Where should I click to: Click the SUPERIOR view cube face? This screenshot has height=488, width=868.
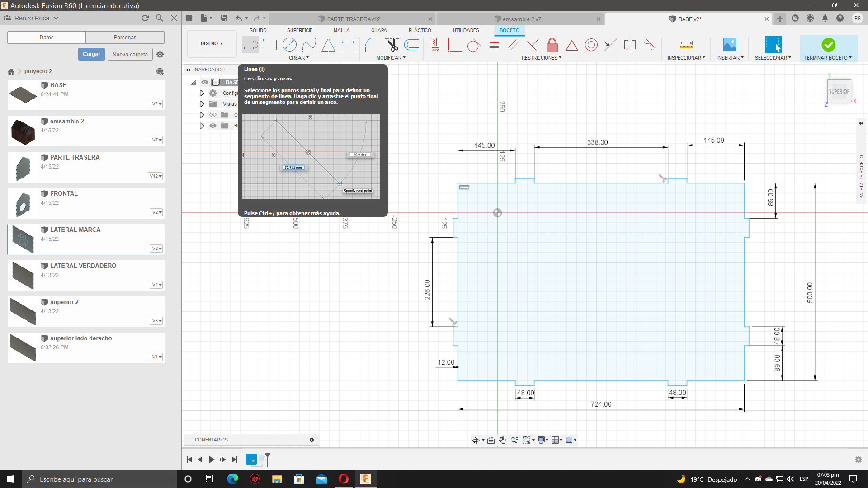point(839,91)
